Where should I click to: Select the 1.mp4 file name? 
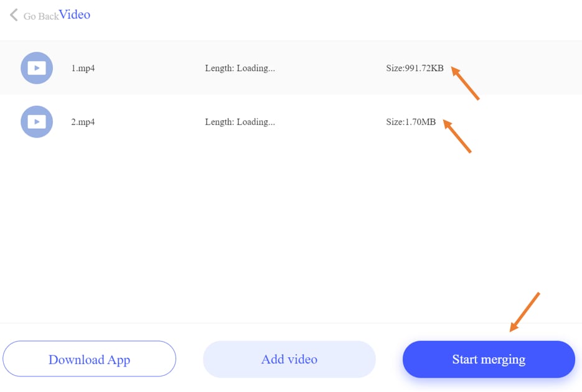pos(83,68)
